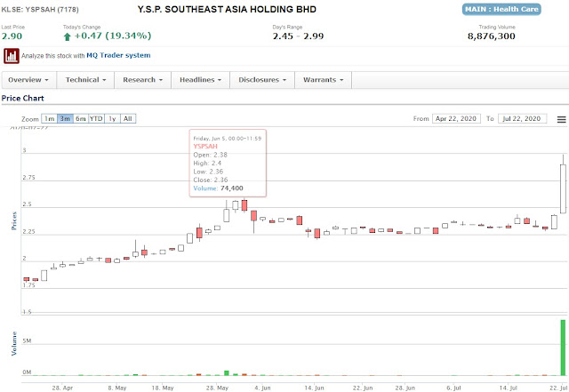
Task: Click the 4. Jun x-axis date label
Action: click(x=262, y=388)
